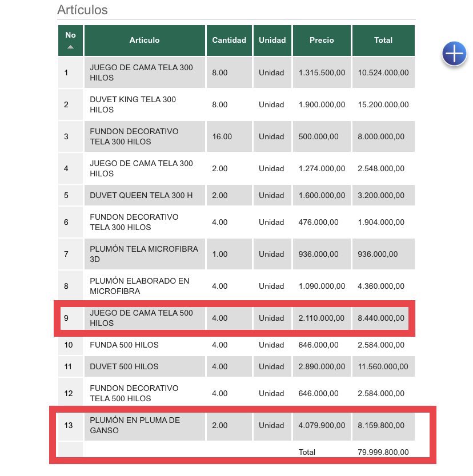Viewport: 473px width, 476px height.
Task: Click the grand total 79.999.800,00 cell
Action: point(383,452)
